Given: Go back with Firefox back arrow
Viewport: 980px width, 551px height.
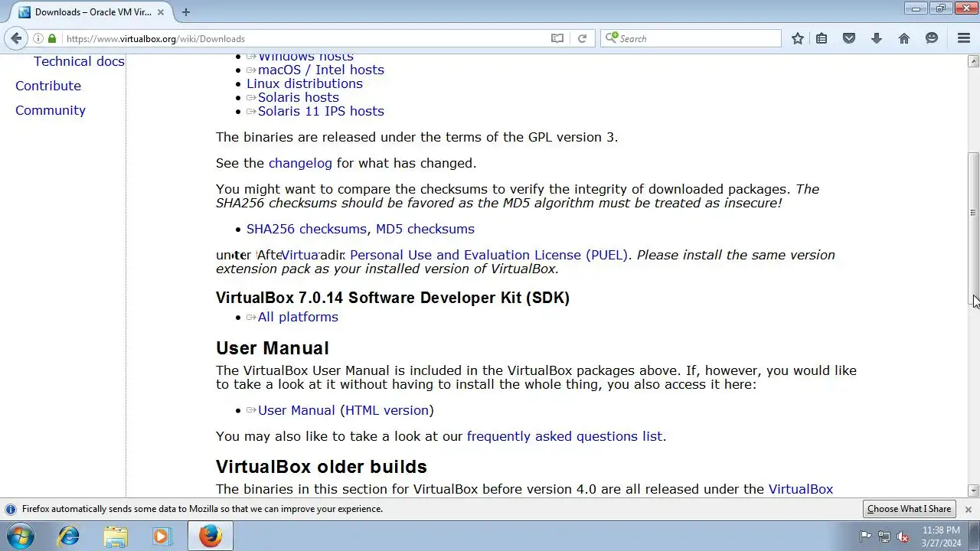Looking at the screenshot, I should [16, 38].
